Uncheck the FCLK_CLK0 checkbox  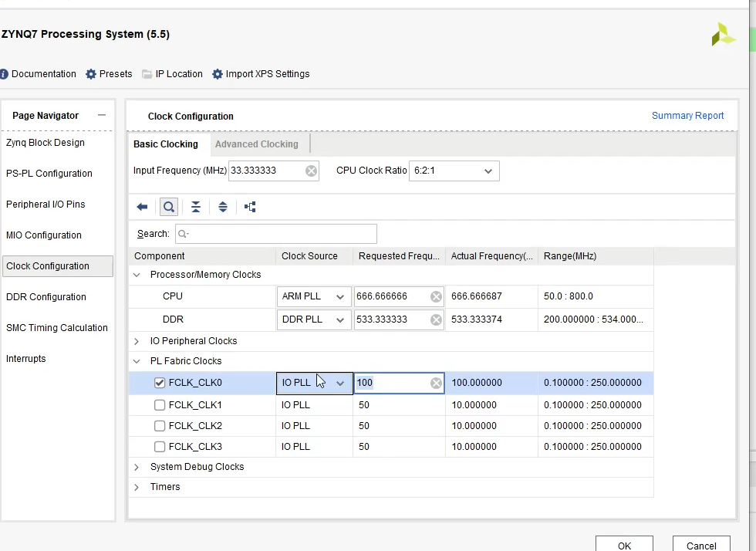(160, 383)
